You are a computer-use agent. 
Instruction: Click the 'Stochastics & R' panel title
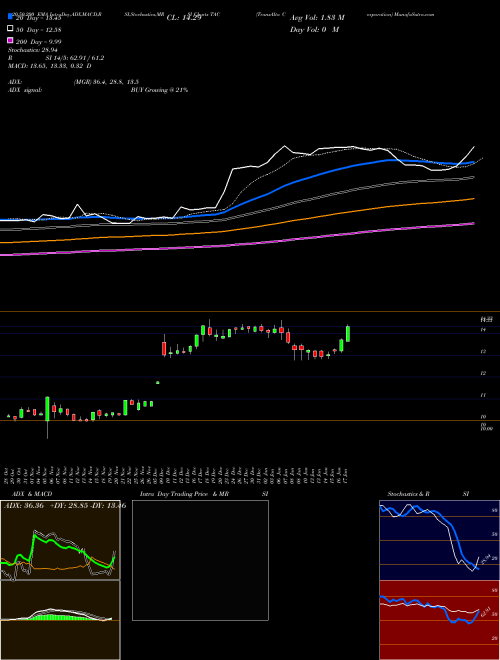click(408, 494)
